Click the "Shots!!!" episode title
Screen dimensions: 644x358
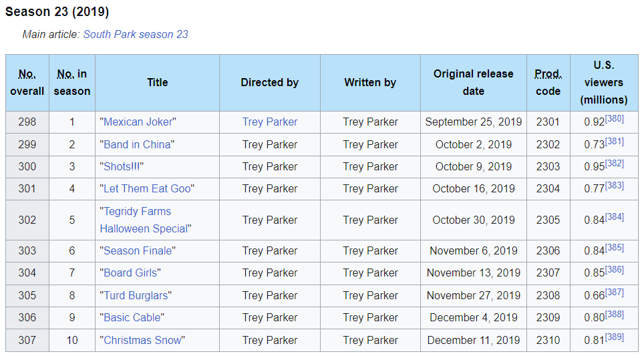[x=122, y=166]
